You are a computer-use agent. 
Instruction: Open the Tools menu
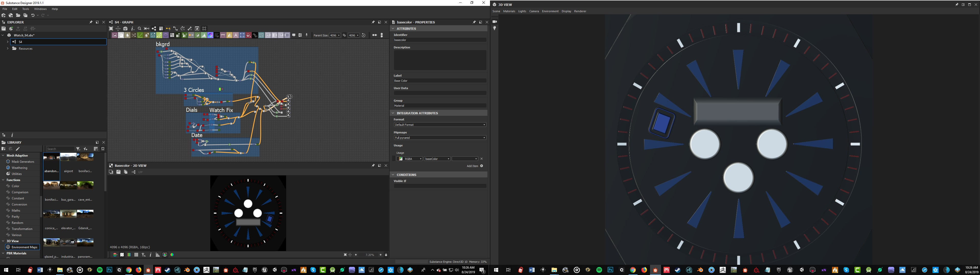[26, 9]
